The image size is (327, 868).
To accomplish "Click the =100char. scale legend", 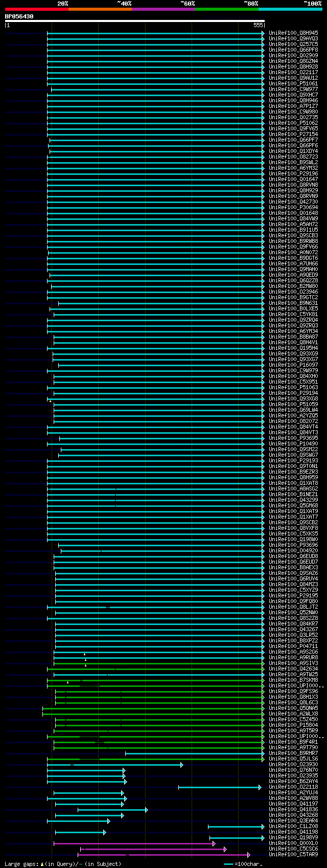I will click(x=244, y=864).
